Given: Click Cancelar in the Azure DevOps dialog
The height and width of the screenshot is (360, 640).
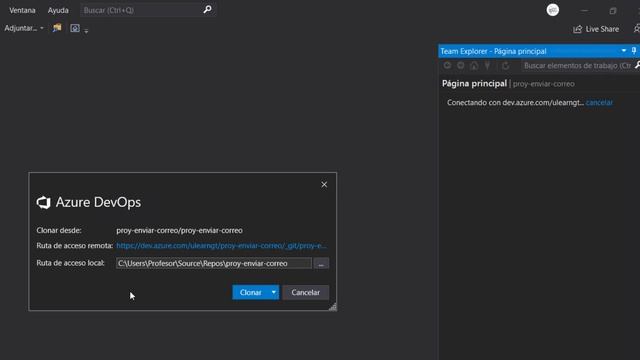Looking at the screenshot, I should [305, 292].
